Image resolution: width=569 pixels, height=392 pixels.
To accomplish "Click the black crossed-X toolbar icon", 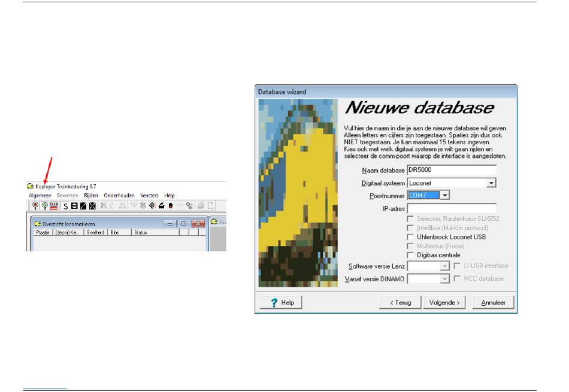I will pos(92,206).
